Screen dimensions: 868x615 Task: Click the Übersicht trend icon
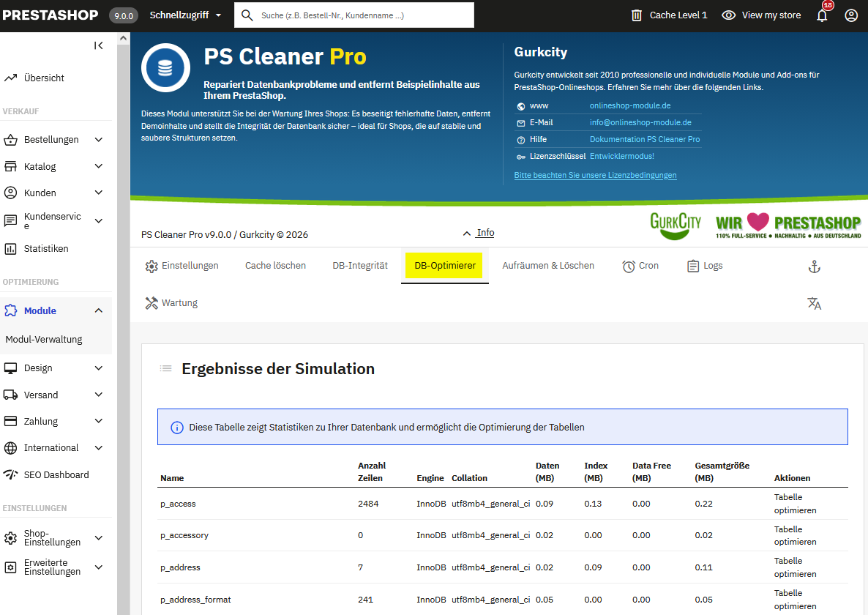[x=10, y=78]
